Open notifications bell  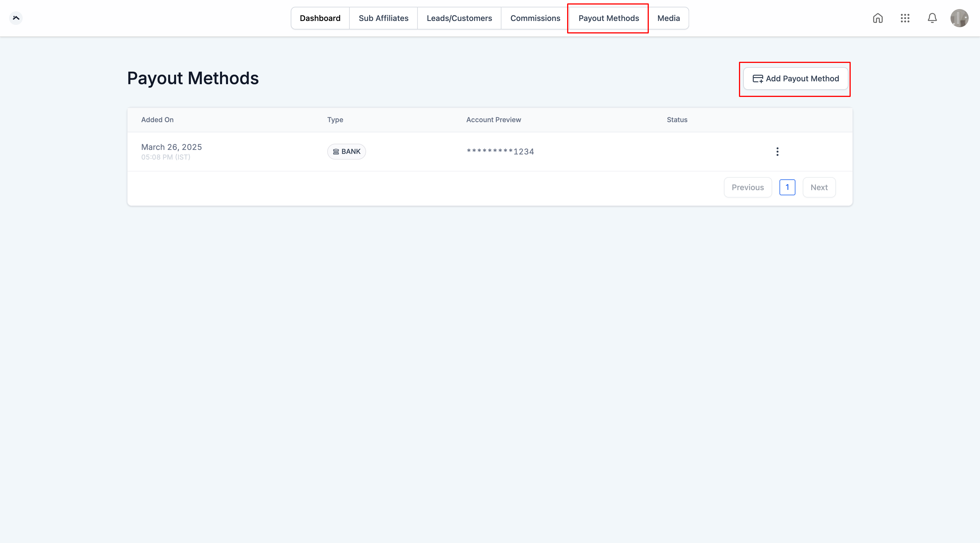(x=932, y=18)
